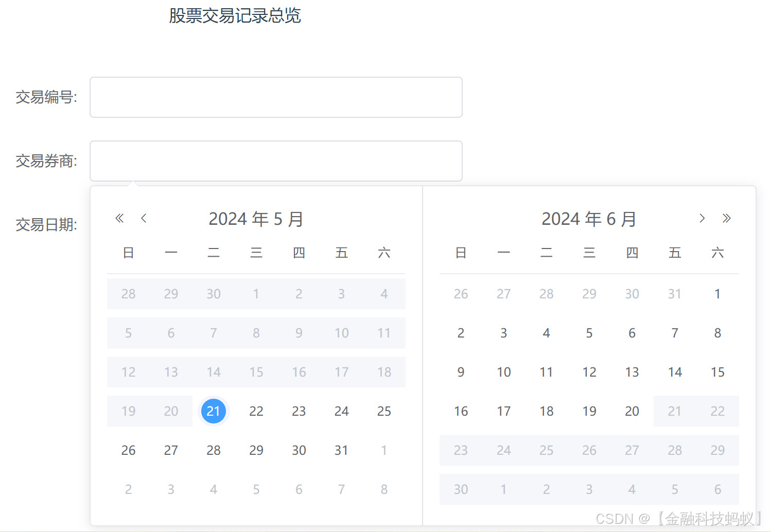The width and height of the screenshot is (771, 532).
Task: Select June 12 in the right panel
Action: (589, 372)
